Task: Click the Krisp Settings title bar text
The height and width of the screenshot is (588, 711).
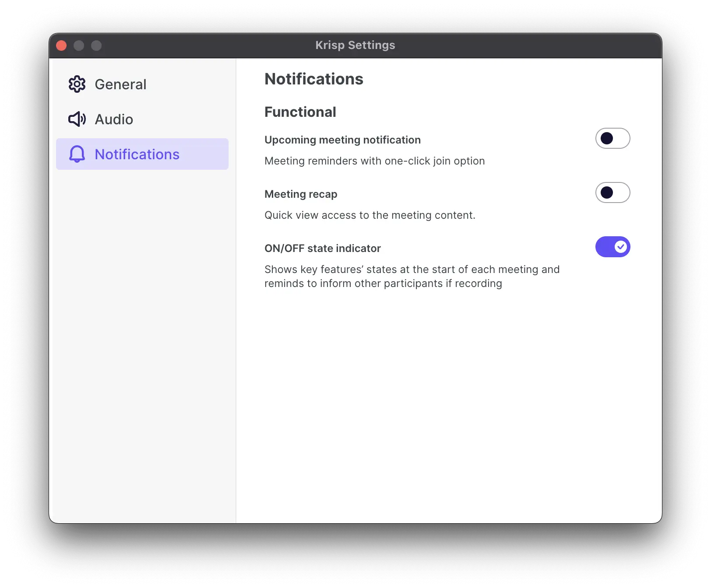Action: point(355,45)
